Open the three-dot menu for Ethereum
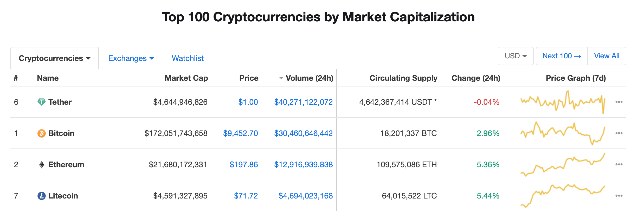The width and height of the screenshot is (644, 211). 619,164
